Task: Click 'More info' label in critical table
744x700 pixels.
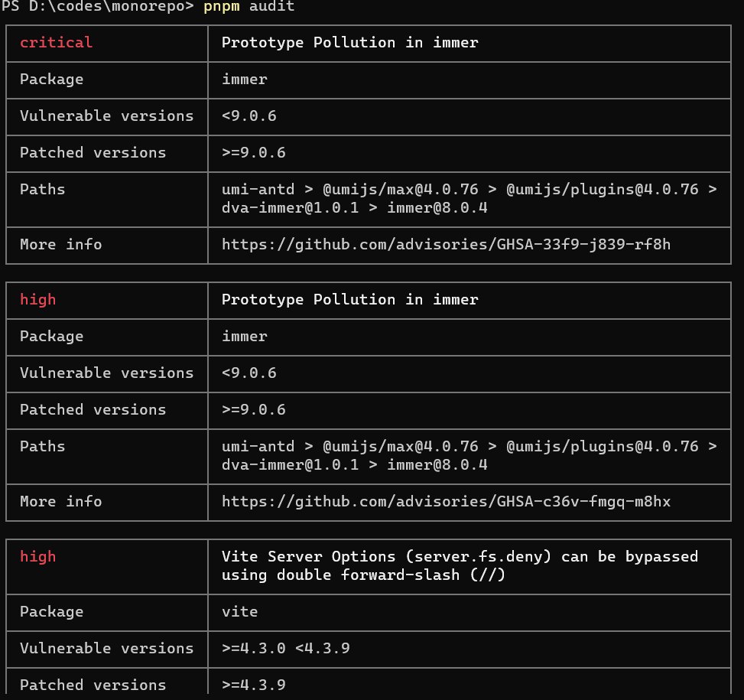Action: [60, 245]
